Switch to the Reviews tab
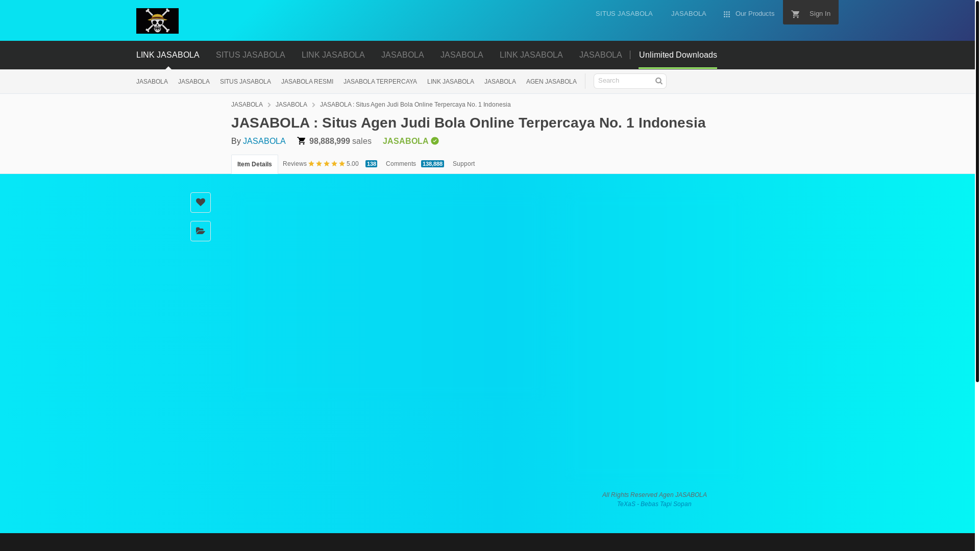This screenshot has height=551, width=980. pos(295,164)
